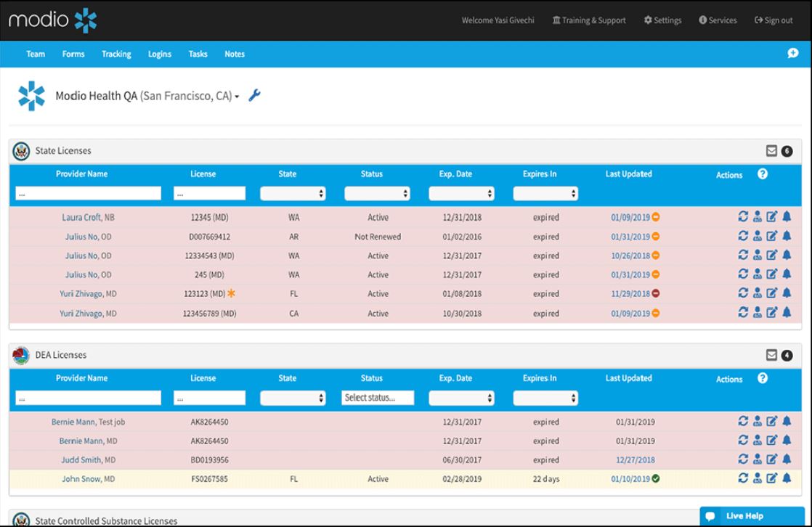Screen dimensions: 812x527
Task: Click the envelope icon in DEA Licenses header
Action: point(771,355)
